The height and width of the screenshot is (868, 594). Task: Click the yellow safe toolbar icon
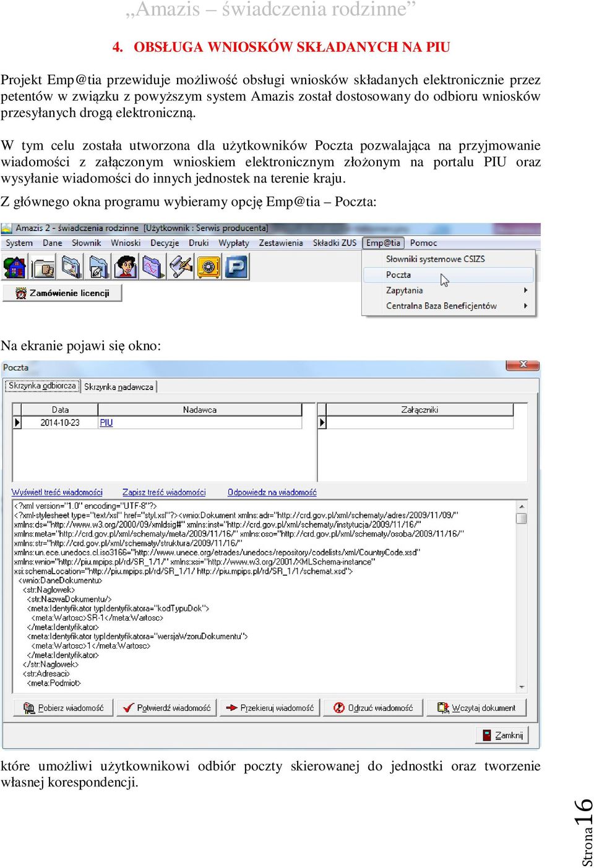coord(209,268)
